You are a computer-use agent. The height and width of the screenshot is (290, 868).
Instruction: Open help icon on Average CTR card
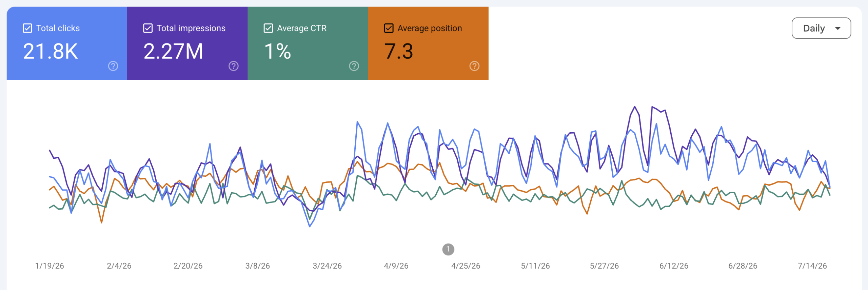click(x=354, y=66)
